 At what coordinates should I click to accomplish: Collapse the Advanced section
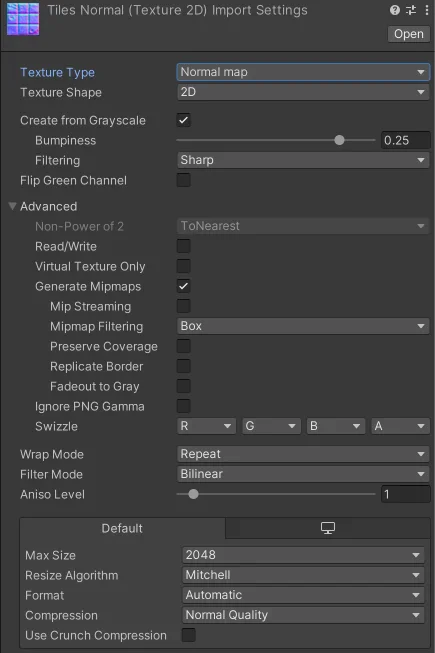[x=12, y=206]
